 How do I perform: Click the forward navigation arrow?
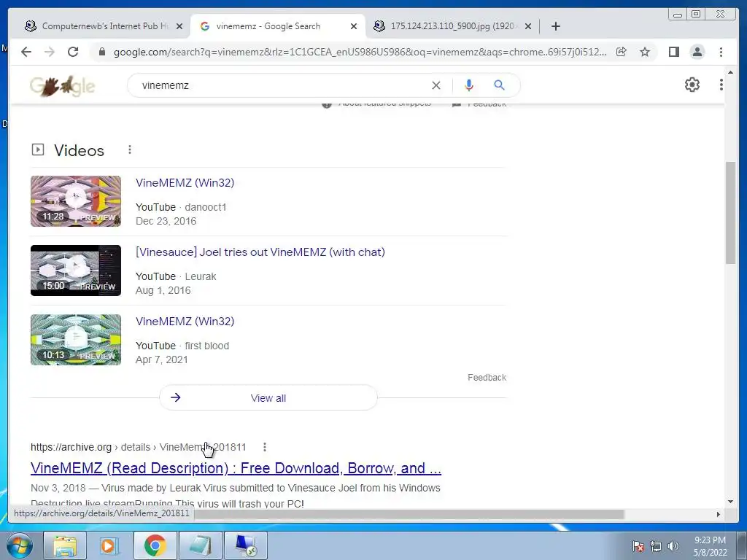(50, 52)
